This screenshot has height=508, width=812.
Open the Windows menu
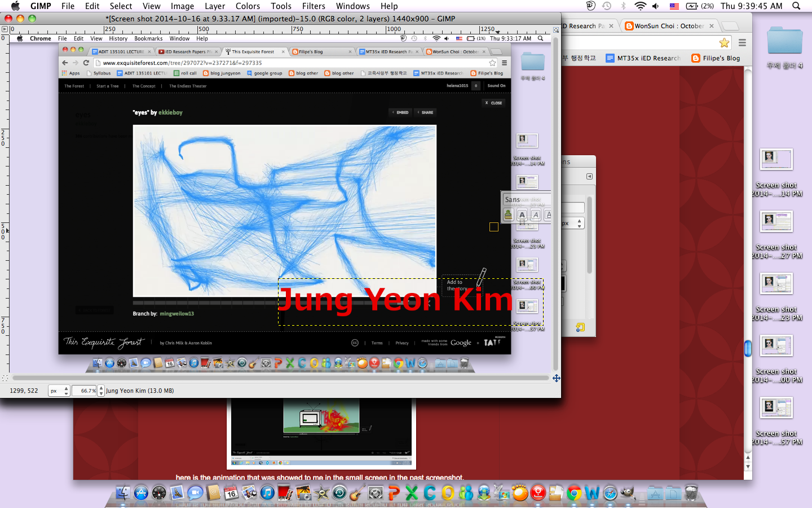tap(353, 6)
